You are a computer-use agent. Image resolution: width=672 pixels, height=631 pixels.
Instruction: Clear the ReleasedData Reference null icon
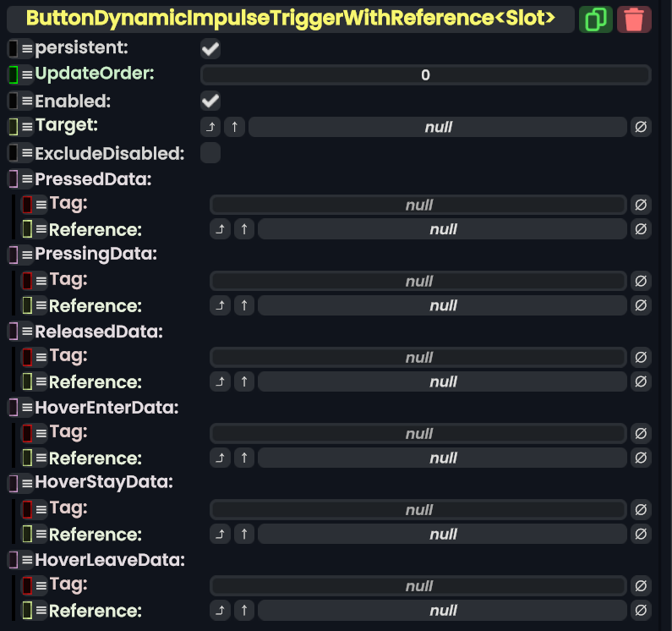(641, 381)
